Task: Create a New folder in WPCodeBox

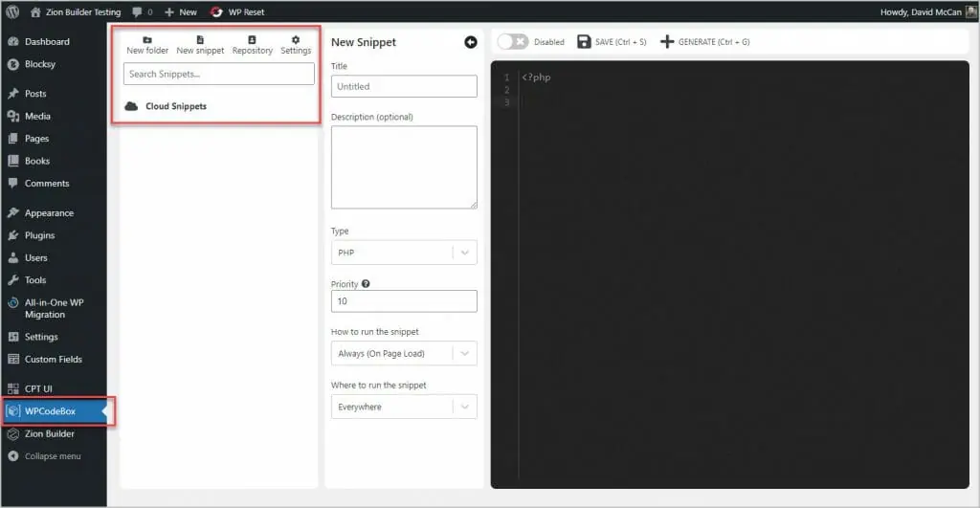Action: (147, 46)
